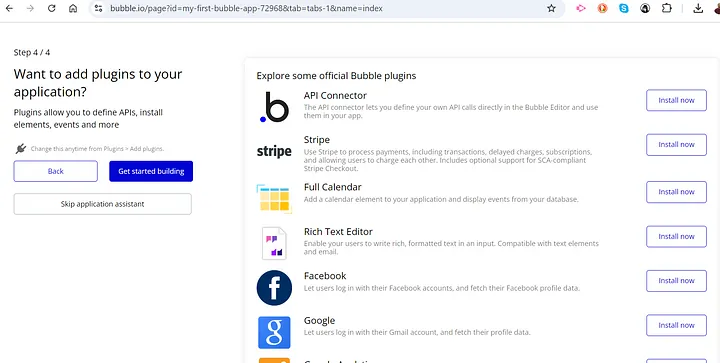Reload the current page
This screenshot has width=720, height=363.
tap(51, 8)
